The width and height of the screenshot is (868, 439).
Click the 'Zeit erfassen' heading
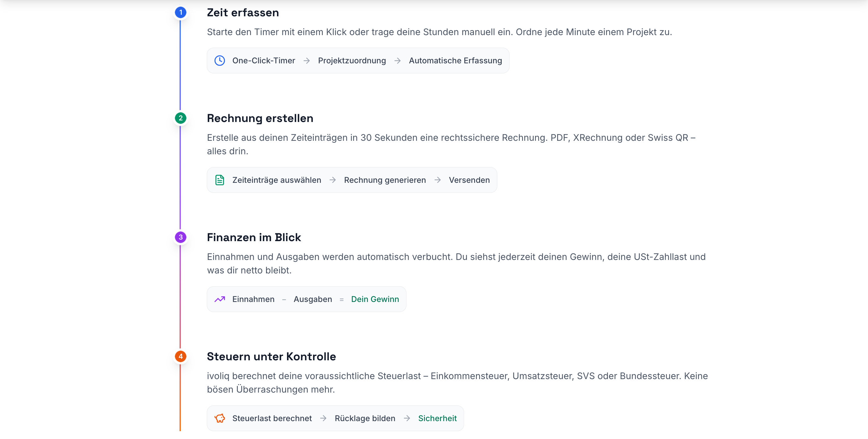pos(243,13)
